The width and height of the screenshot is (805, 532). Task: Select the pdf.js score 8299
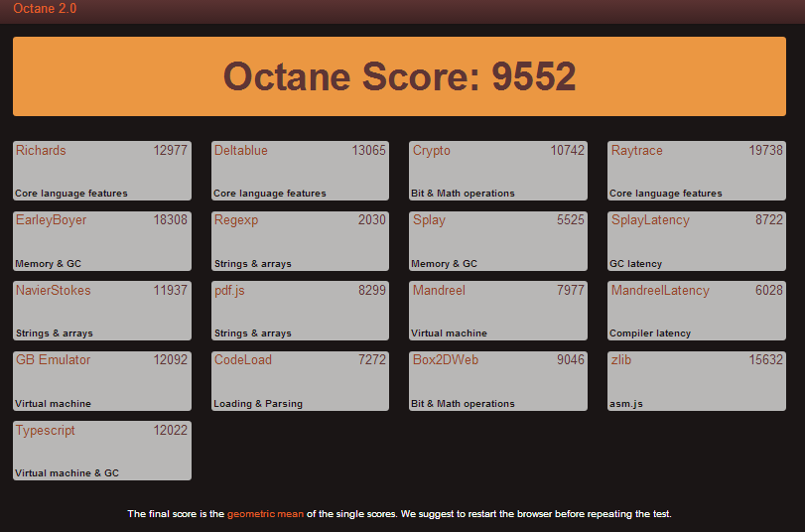tap(371, 290)
